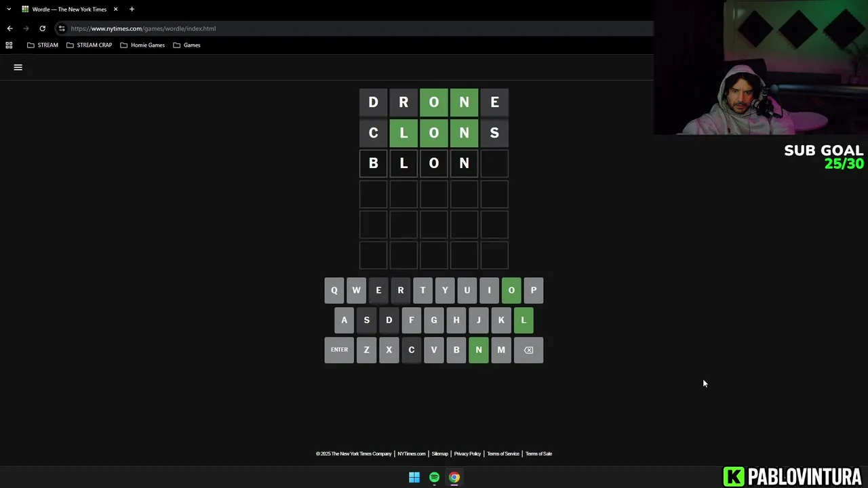
Task: Submit guess with ENTER key
Action: (x=339, y=350)
